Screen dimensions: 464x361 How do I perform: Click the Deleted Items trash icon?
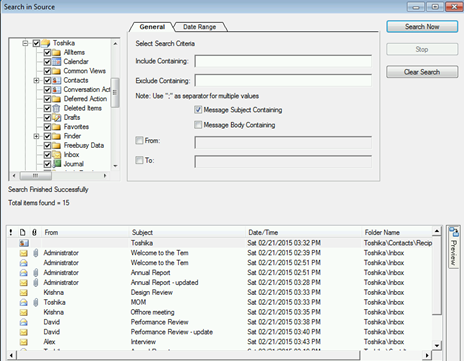click(57, 108)
